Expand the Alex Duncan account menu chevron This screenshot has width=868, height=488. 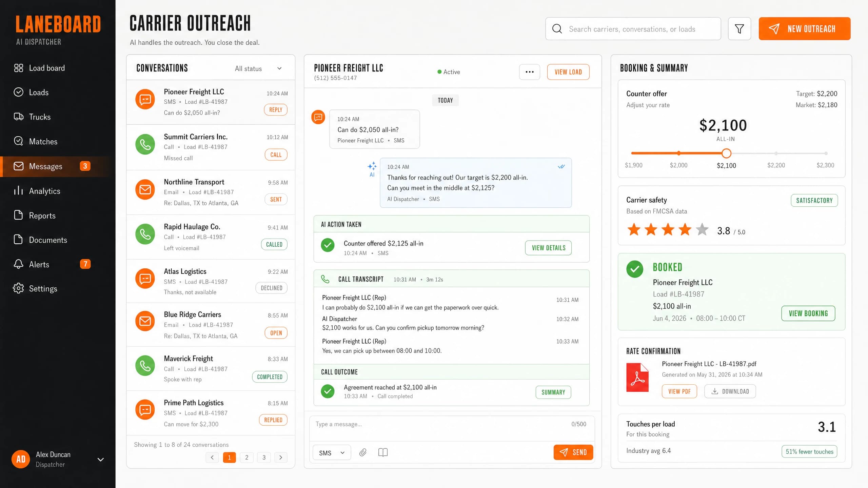tap(101, 460)
